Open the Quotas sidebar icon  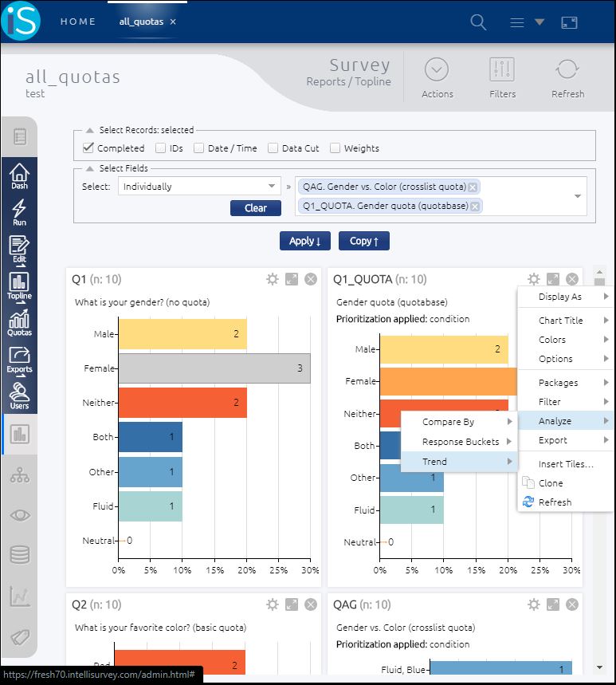coord(19,323)
